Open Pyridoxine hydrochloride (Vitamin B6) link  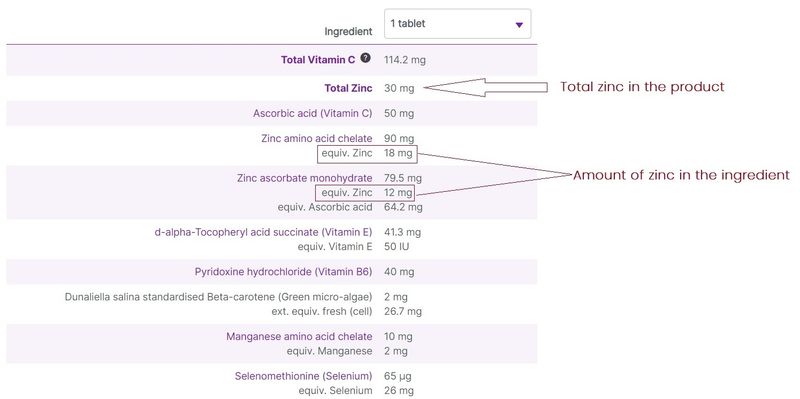pos(284,272)
